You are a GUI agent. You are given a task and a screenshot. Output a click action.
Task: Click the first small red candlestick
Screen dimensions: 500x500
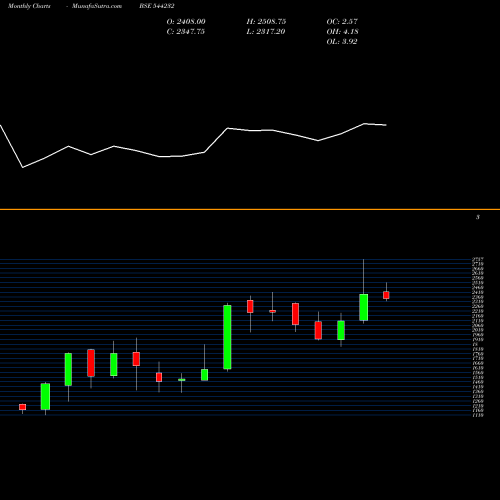(22, 407)
